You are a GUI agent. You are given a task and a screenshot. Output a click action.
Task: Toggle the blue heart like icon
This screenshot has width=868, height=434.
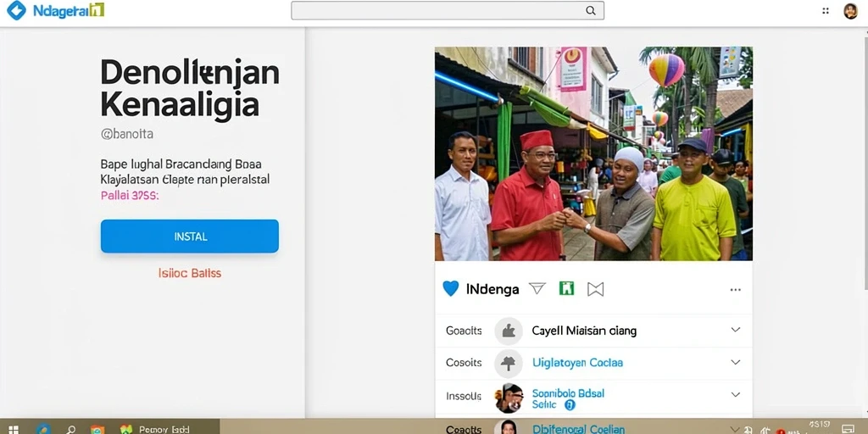click(x=451, y=288)
